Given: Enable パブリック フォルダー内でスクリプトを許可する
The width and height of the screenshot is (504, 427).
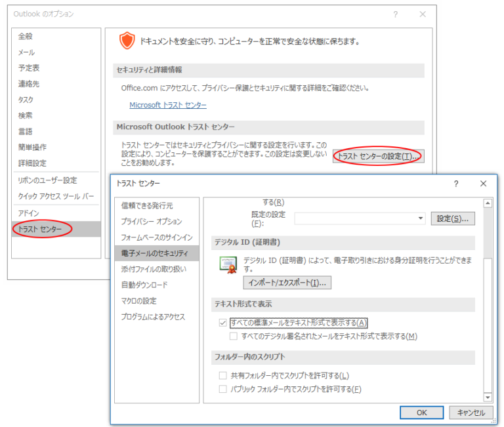Looking at the screenshot, I should tap(222, 389).
